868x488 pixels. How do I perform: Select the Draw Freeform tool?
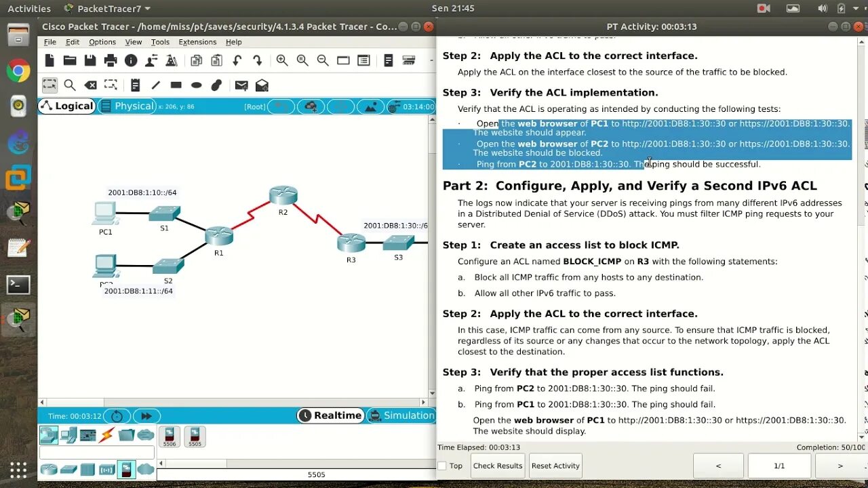(x=216, y=85)
